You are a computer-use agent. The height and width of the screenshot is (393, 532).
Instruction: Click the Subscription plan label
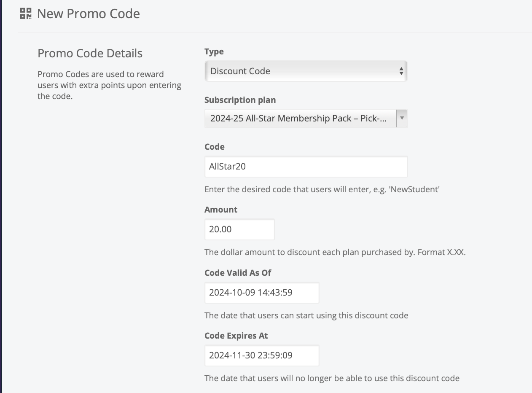(x=240, y=100)
